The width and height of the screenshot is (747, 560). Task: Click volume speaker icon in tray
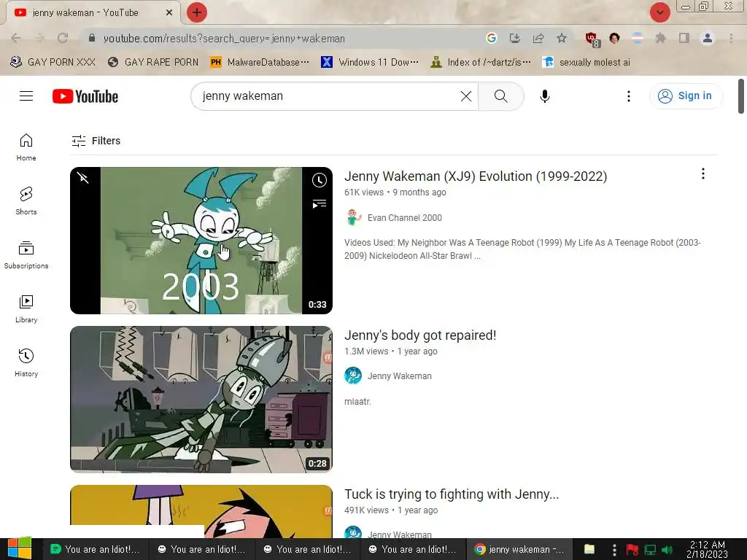[667, 550]
